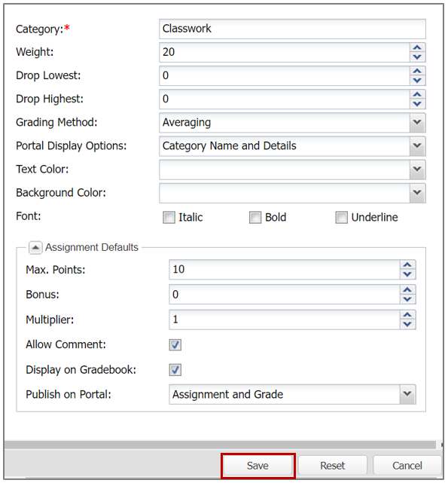448x483 pixels.
Task: Uncheck the Allow Comment checkbox
Action: point(175,344)
